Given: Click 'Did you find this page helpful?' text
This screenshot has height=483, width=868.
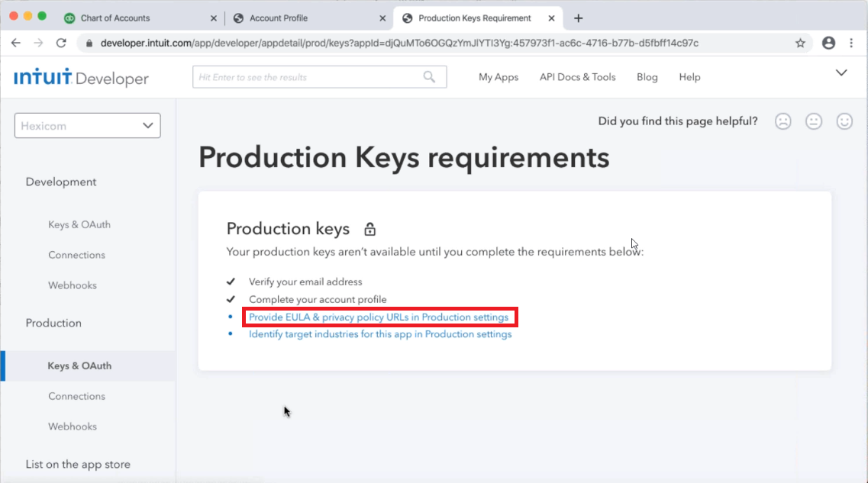Looking at the screenshot, I should click(x=678, y=121).
